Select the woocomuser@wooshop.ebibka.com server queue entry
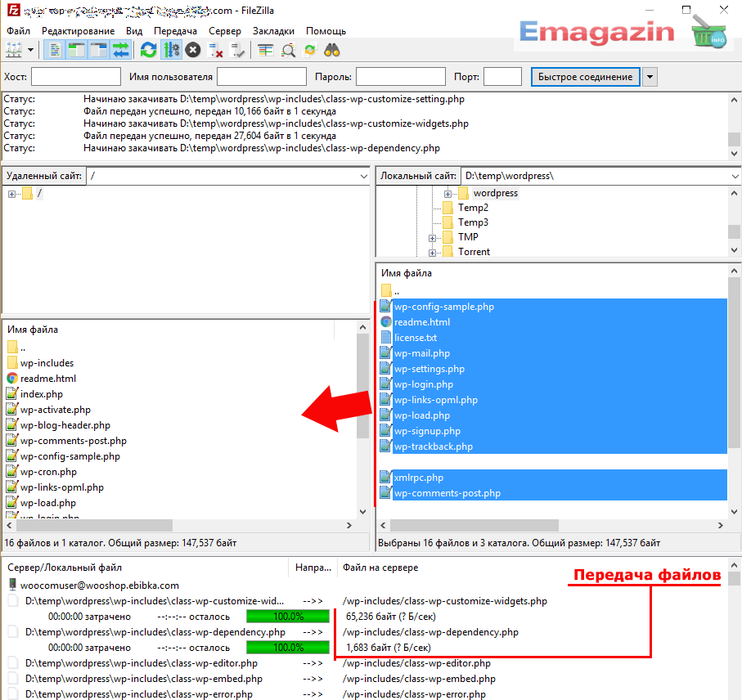 click(99, 585)
